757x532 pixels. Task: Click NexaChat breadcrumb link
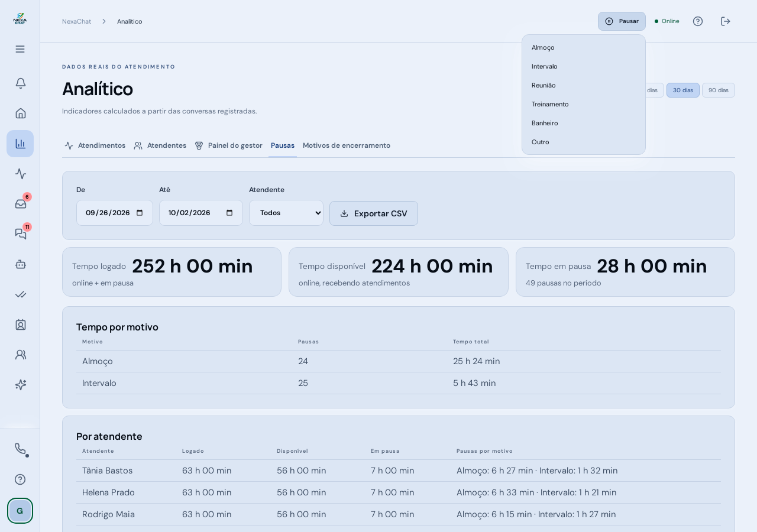pos(76,21)
